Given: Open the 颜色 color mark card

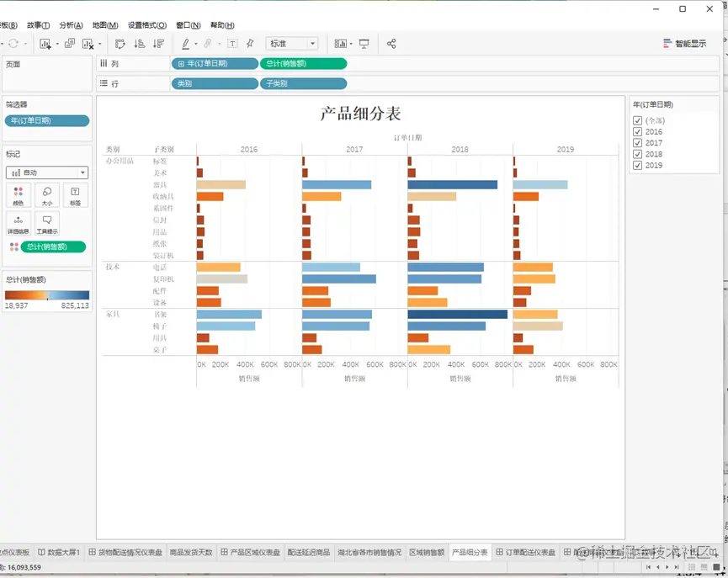Looking at the screenshot, I should (x=19, y=195).
